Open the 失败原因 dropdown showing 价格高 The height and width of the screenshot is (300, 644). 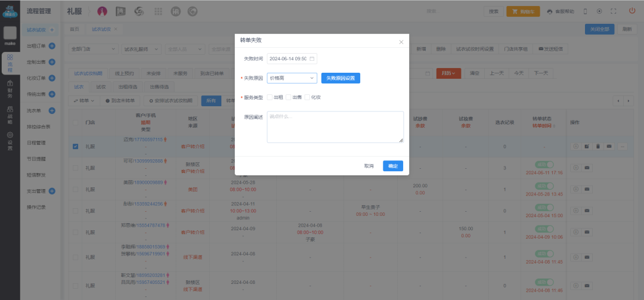pyautogui.click(x=292, y=78)
